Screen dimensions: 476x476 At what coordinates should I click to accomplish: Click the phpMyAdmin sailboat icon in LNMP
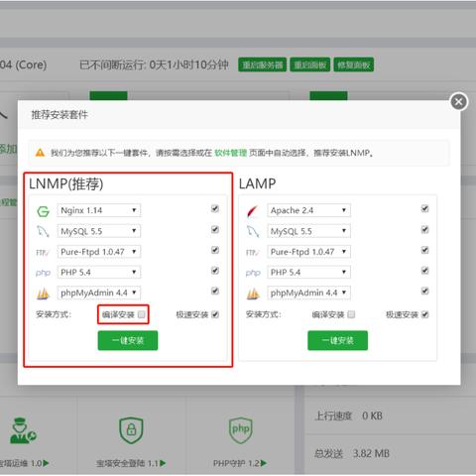point(43,294)
